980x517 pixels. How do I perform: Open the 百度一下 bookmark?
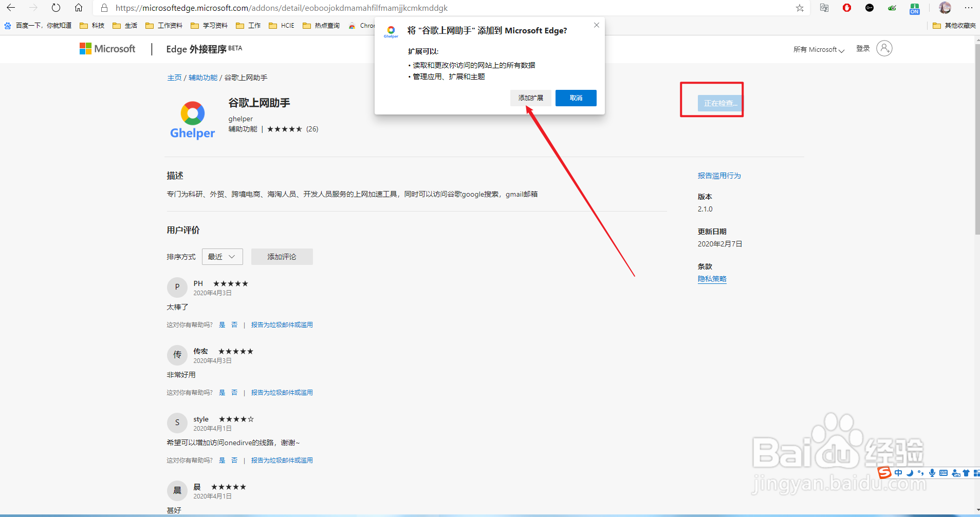[38, 25]
